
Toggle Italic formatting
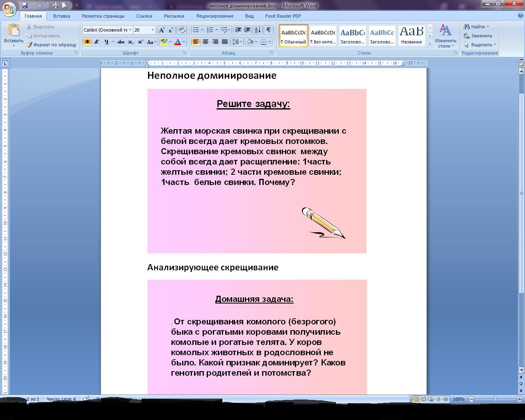pos(96,42)
